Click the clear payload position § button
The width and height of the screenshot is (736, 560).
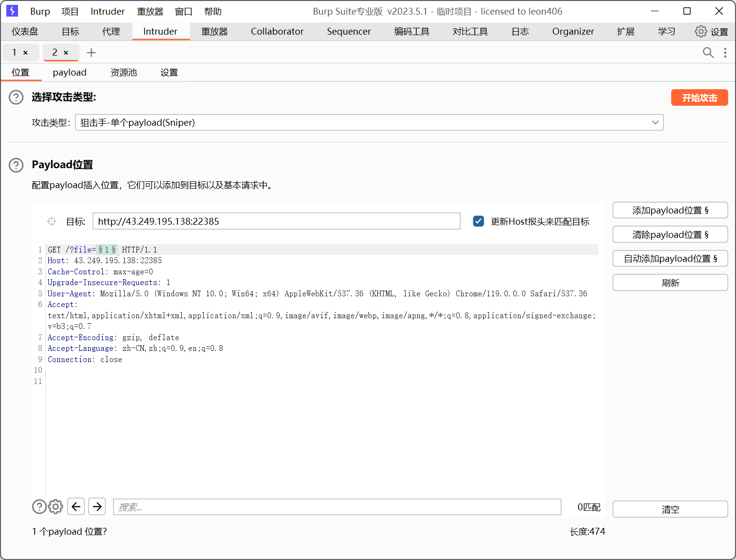pos(670,235)
